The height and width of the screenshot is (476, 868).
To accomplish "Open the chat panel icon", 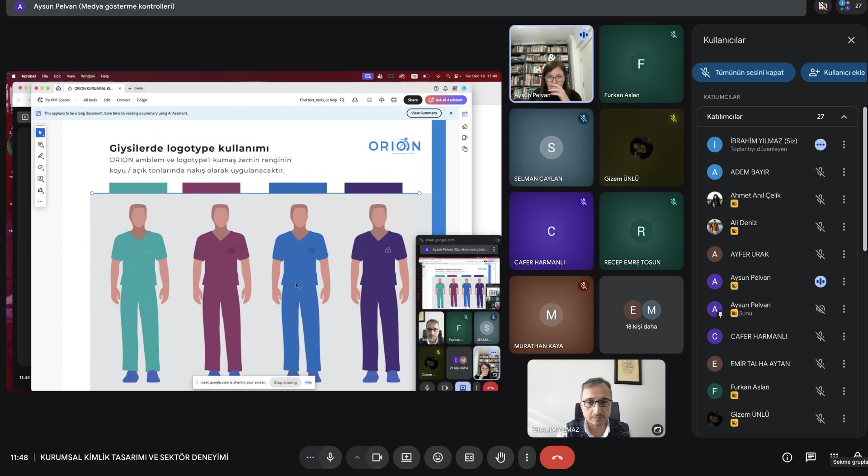I will 811,457.
